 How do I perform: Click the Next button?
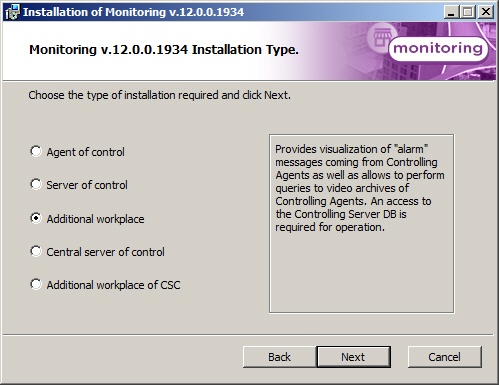(353, 357)
